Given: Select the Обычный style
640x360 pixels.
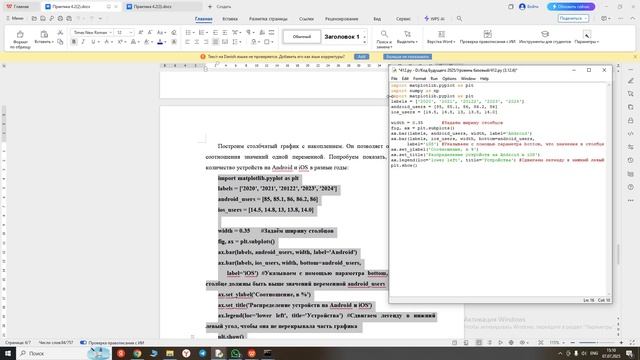Looking at the screenshot, I should pos(302,37).
